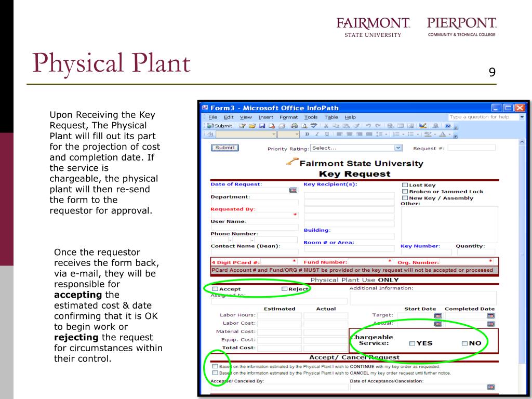Viewport: 532px width, 399px height.
Task: Click the Fill Out a Form toolbar icon
Action: coord(242,126)
